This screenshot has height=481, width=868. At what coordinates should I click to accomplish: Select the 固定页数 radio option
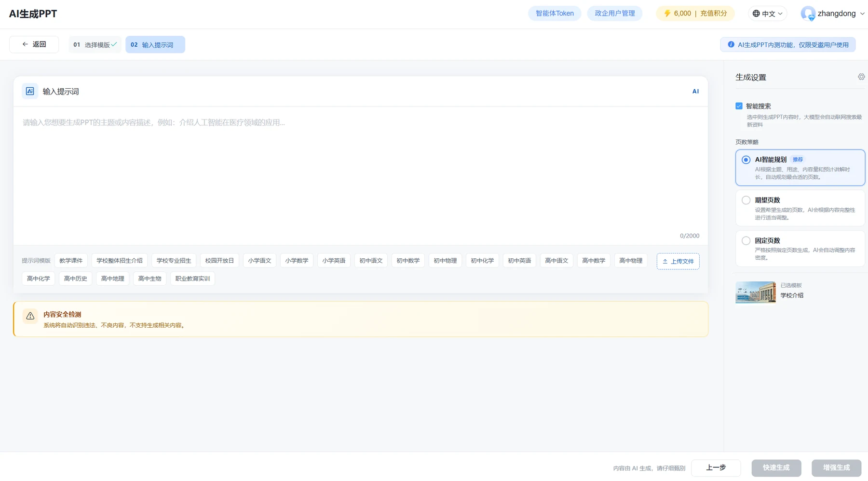746,240
